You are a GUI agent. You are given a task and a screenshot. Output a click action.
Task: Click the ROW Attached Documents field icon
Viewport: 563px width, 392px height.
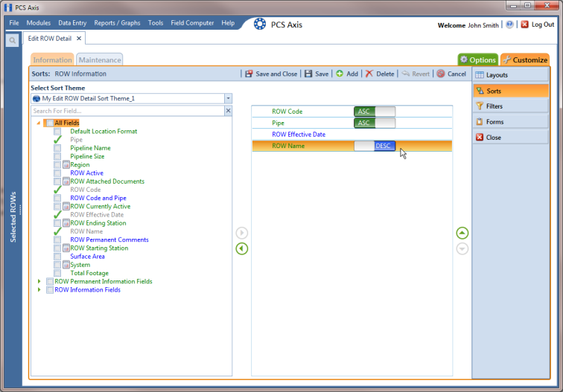point(66,181)
